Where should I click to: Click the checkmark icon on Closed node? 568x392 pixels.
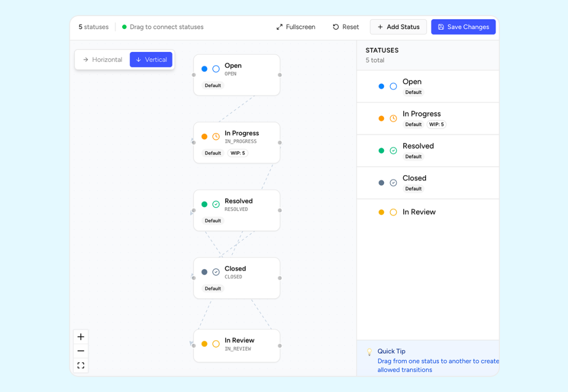[x=216, y=272]
